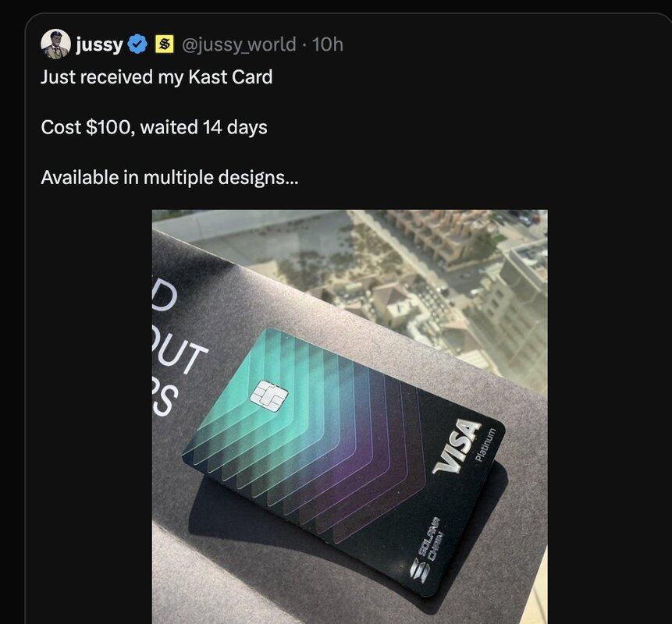
Task: Click the 'Cost $100, waited 14 days' text
Action: 154,127
